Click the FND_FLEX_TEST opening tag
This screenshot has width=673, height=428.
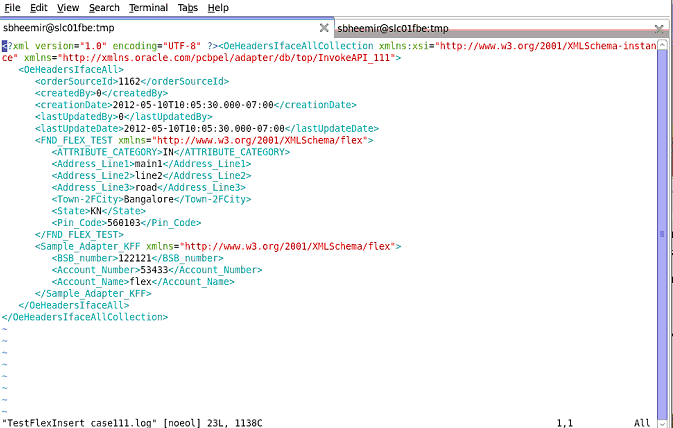pyautogui.click(x=204, y=140)
